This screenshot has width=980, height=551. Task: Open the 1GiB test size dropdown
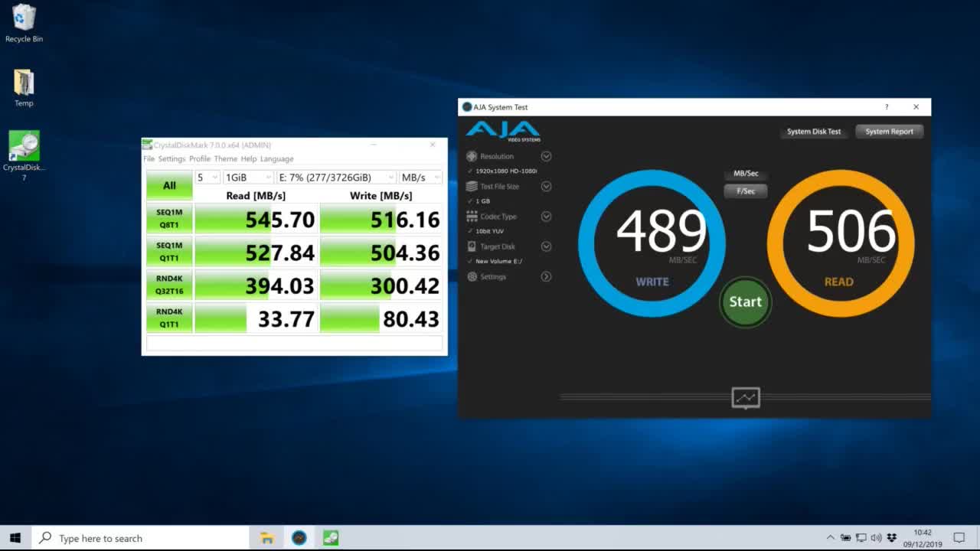(248, 178)
